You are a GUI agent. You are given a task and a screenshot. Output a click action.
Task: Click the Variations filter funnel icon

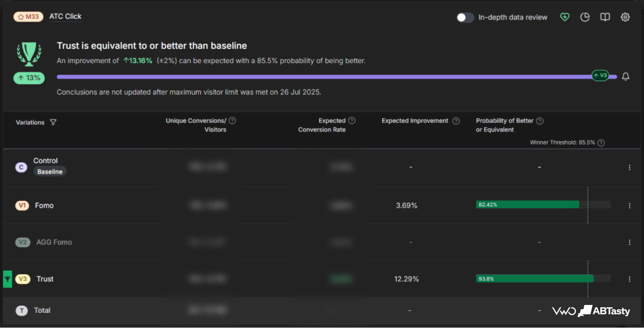coord(53,123)
